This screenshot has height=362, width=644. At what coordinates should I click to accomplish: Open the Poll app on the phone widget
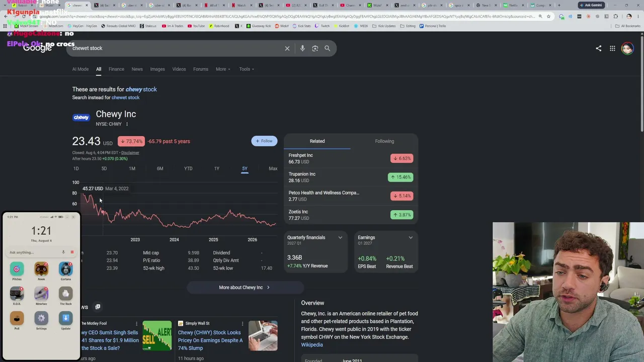[x=17, y=318]
